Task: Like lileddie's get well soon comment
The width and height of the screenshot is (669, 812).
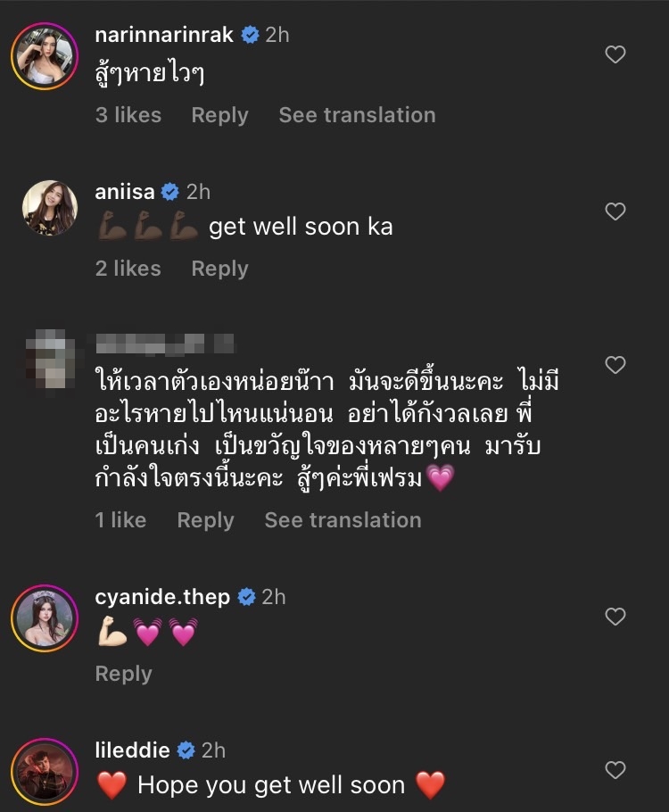Action: (615, 770)
